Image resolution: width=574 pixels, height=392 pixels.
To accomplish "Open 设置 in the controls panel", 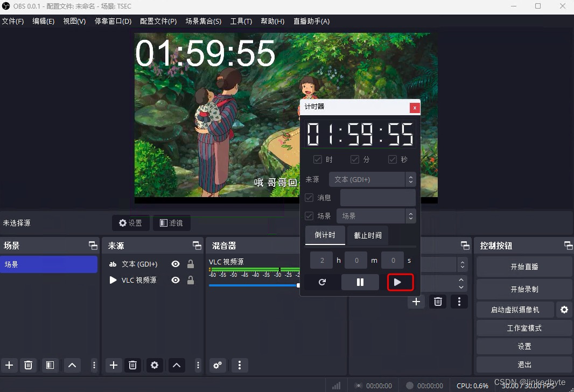I will pyautogui.click(x=524, y=346).
